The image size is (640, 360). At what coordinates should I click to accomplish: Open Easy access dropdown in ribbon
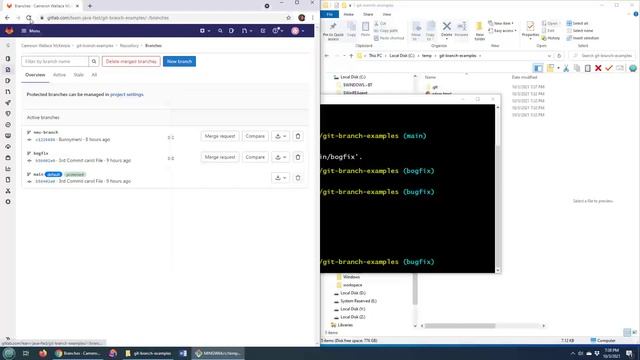click(x=502, y=31)
